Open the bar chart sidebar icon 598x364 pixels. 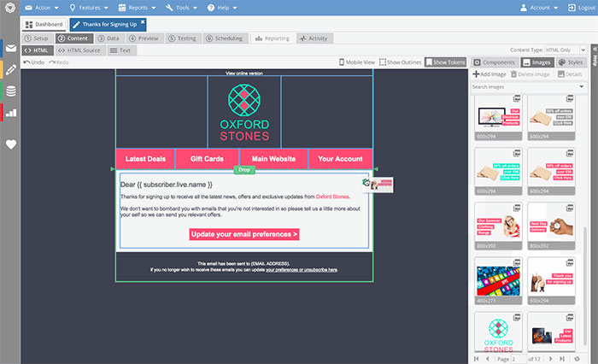[x=11, y=113]
